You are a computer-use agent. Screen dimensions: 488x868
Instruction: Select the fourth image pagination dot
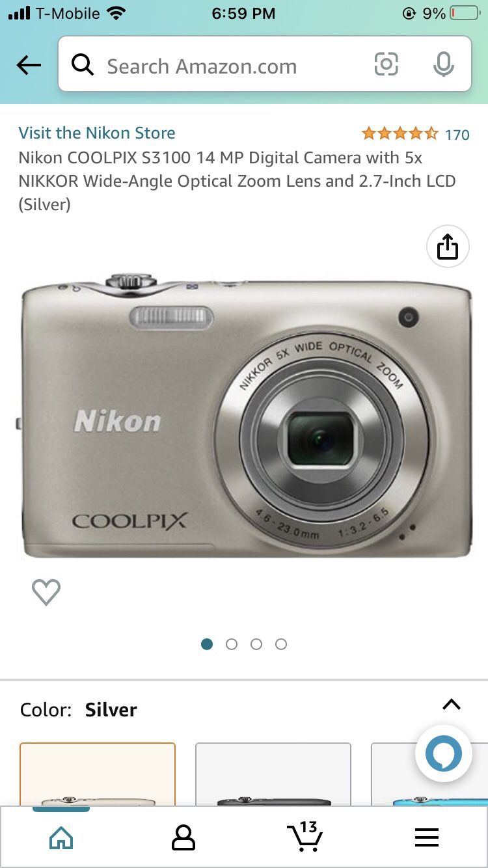point(281,644)
